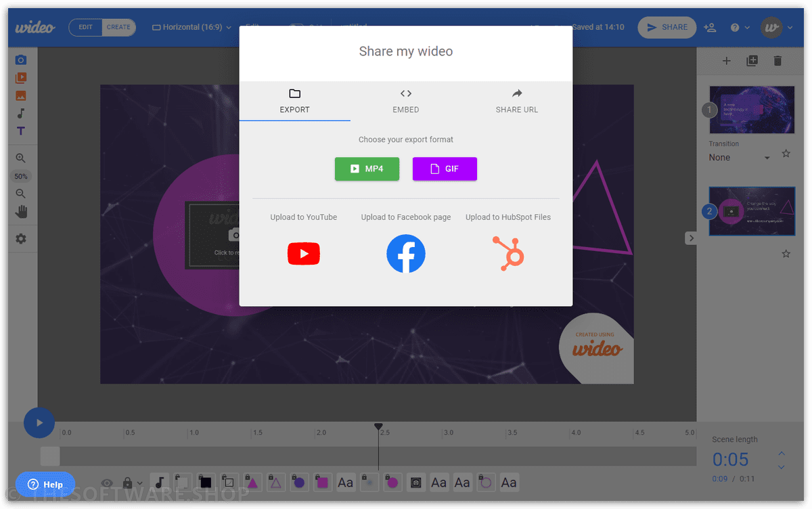Click the YouTube upload icon

click(304, 254)
